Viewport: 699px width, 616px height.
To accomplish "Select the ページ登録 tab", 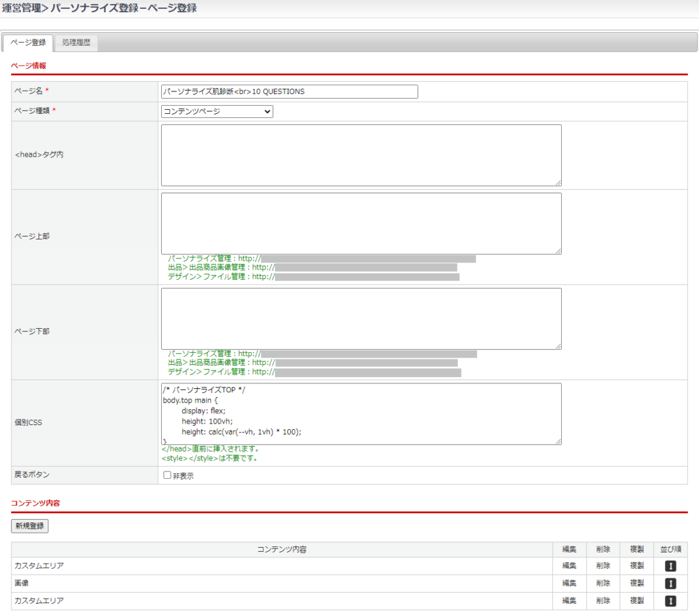I will (28, 43).
